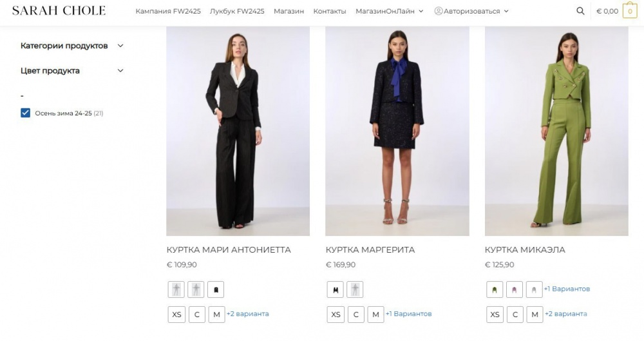This screenshot has width=644, height=341.
Task: Select grey variant swatch for Куртка Микаэла
Action: pyautogui.click(x=534, y=289)
